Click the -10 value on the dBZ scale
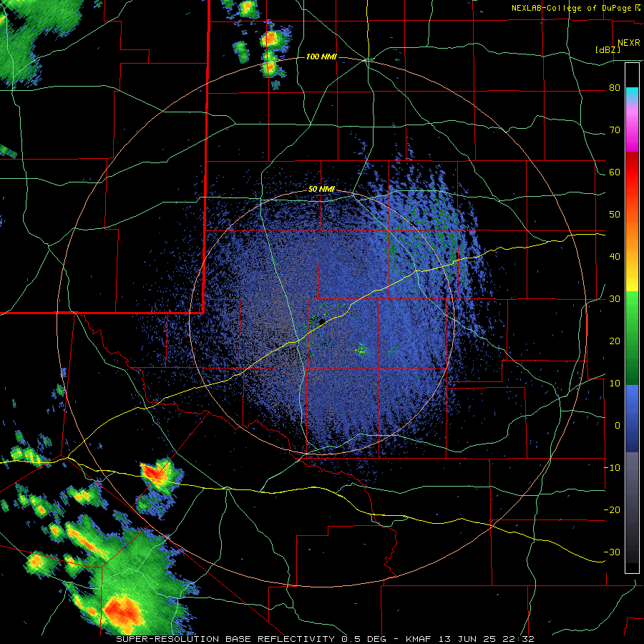The height and width of the screenshot is (644, 644). pos(612,467)
